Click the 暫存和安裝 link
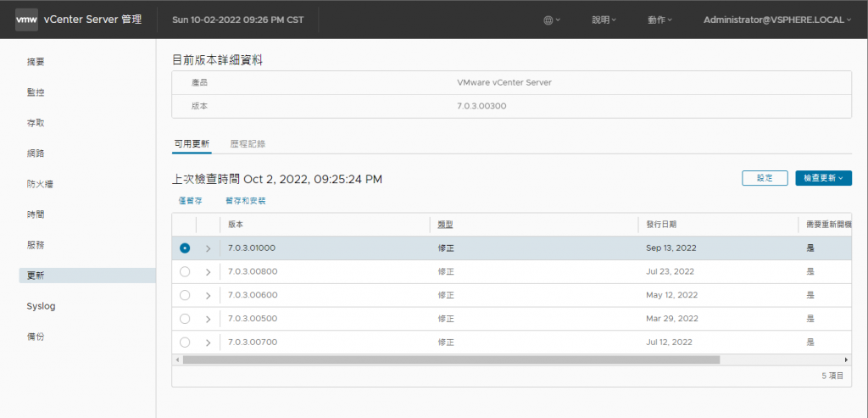The image size is (868, 418). click(x=246, y=201)
